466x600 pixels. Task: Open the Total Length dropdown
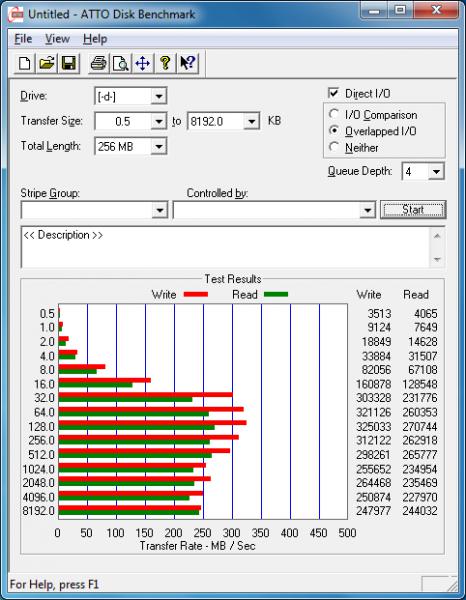tap(158, 147)
